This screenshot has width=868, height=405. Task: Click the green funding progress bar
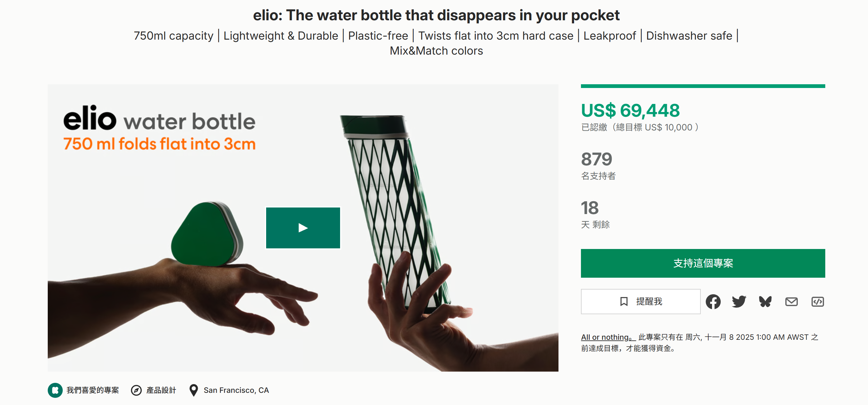pyautogui.click(x=703, y=86)
